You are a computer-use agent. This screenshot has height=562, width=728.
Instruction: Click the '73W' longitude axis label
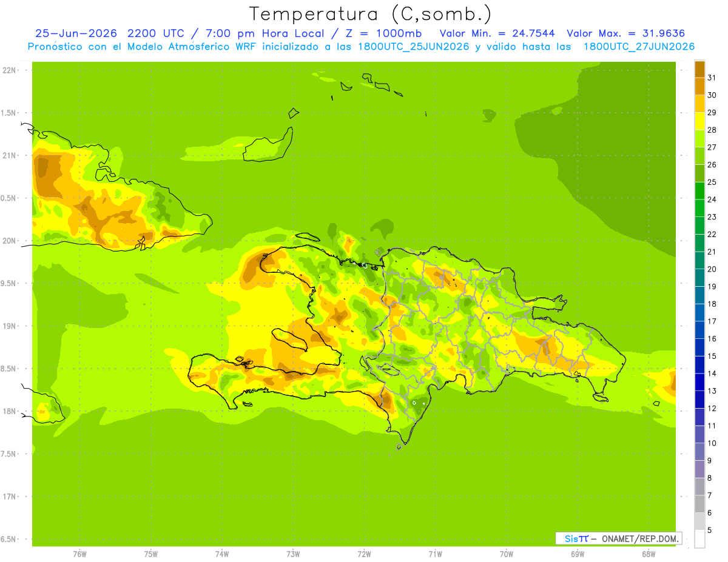coord(293,554)
